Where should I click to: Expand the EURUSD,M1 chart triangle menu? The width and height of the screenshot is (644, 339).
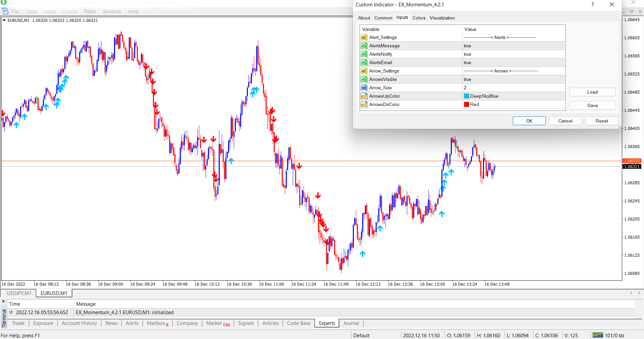[x=4, y=20]
